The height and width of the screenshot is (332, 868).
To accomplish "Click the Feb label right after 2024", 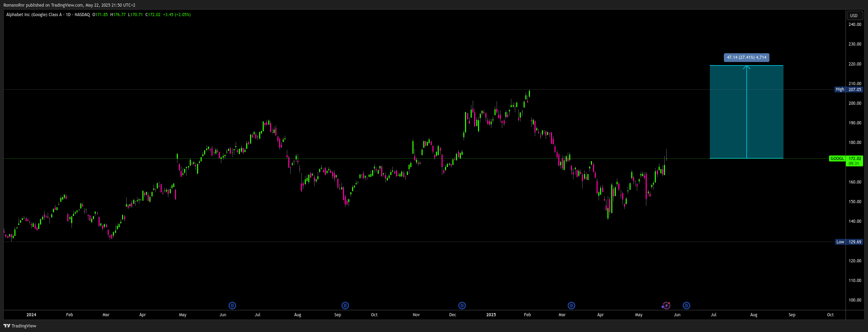I will (x=69, y=315).
